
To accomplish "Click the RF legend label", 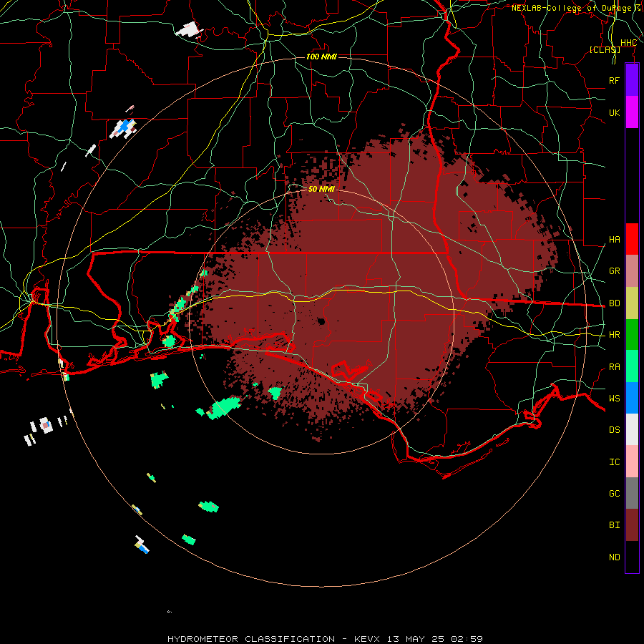I will (x=614, y=80).
